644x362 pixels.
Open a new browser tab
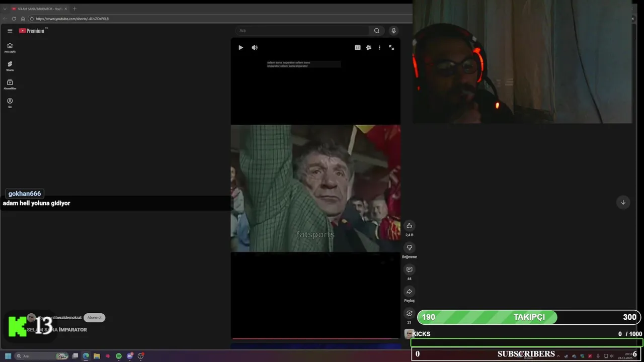(x=74, y=9)
